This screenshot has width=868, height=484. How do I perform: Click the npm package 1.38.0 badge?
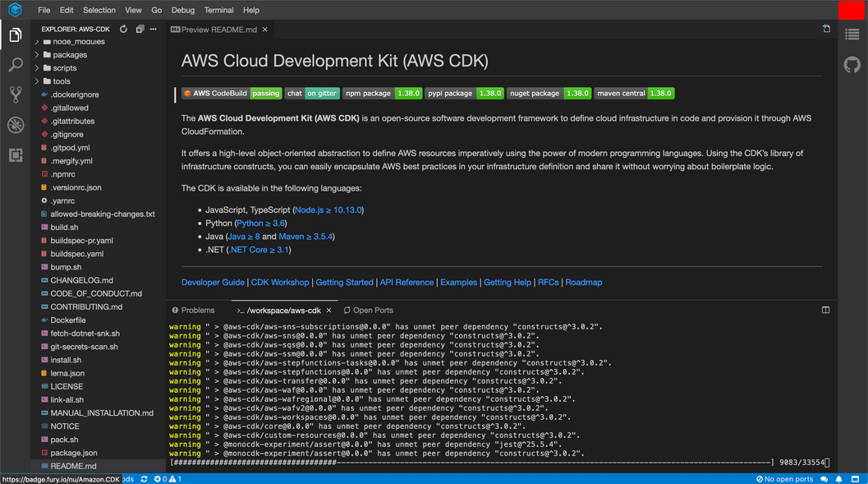pos(383,93)
